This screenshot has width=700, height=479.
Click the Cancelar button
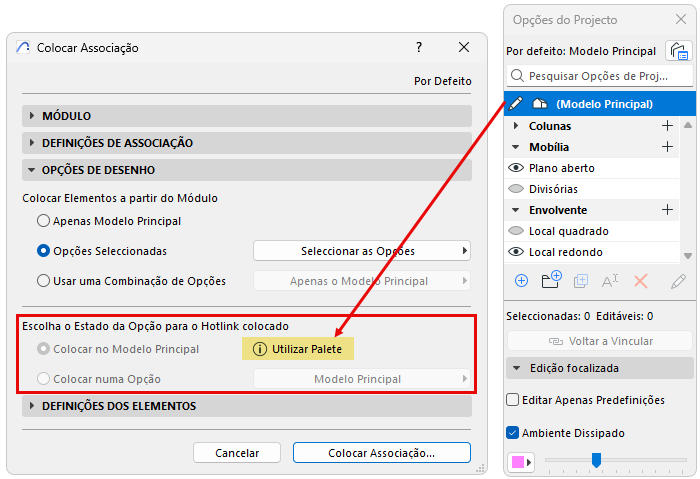[237, 453]
